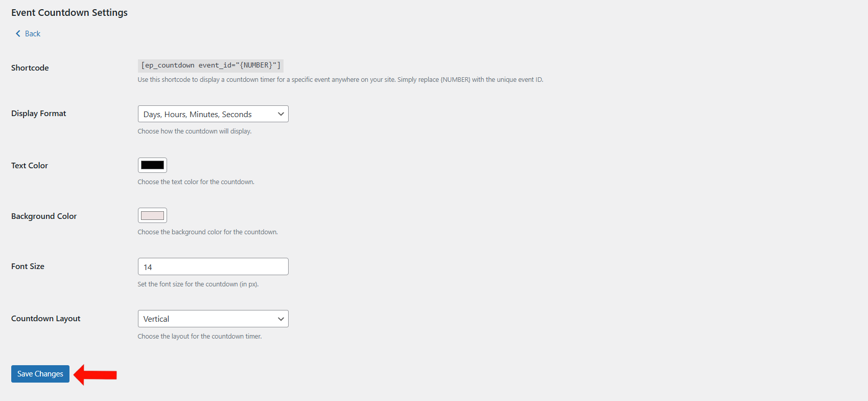Image resolution: width=868 pixels, height=401 pixels.
Task: Open the Countdown Layout dropdown chevron
Action: pos(280,318)
